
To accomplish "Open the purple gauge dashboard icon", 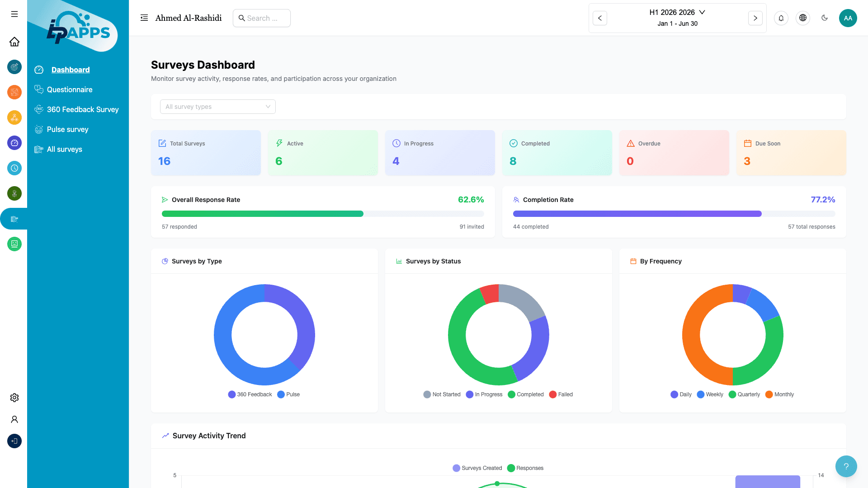I will click(14, 143).
